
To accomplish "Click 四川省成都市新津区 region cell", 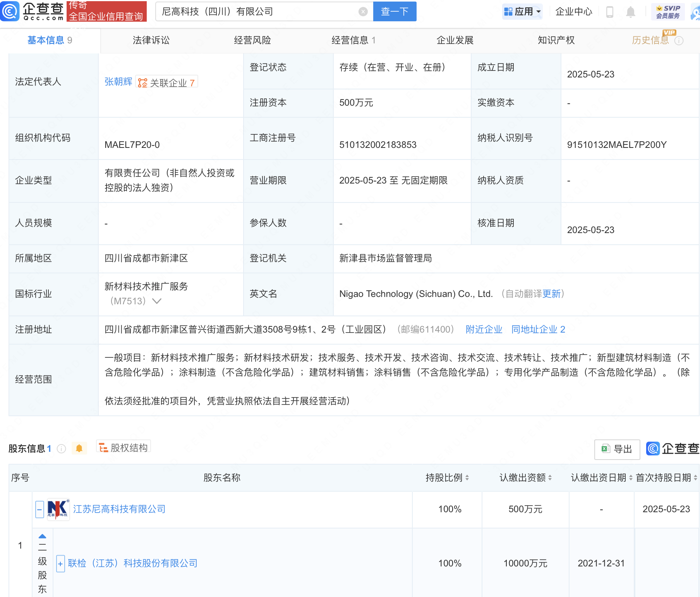I will 146,258.
